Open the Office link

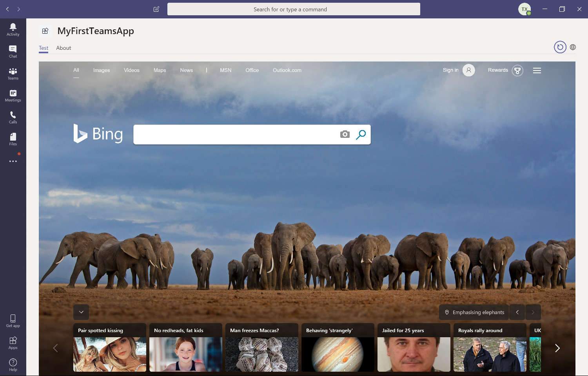click(x=252, y=70)
